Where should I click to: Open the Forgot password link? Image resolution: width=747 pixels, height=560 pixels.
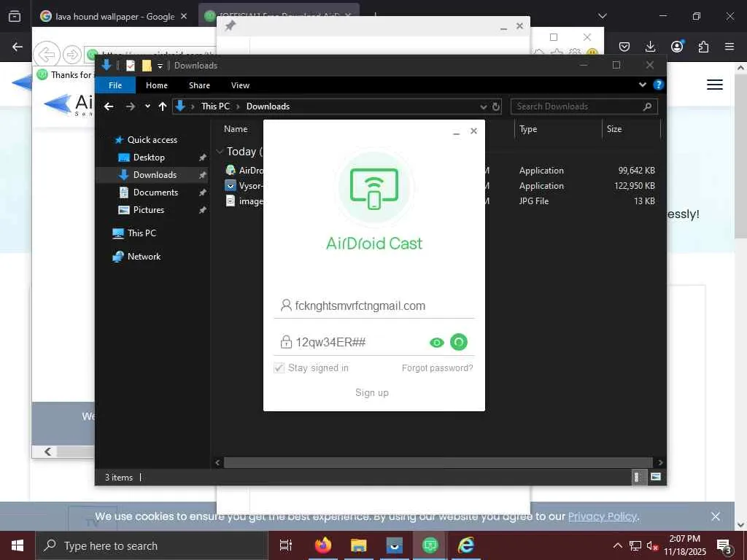coord(438,367)
